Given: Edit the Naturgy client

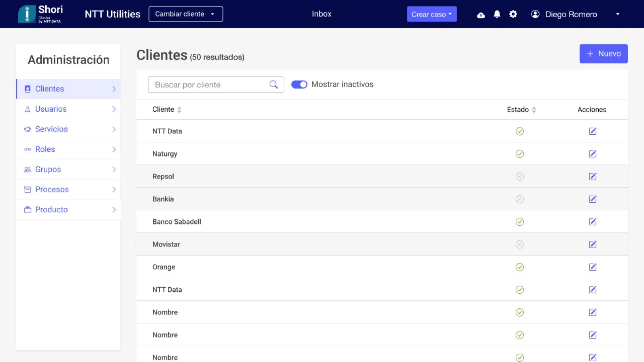Looking at the screenshot, I should tap(592, 154).
